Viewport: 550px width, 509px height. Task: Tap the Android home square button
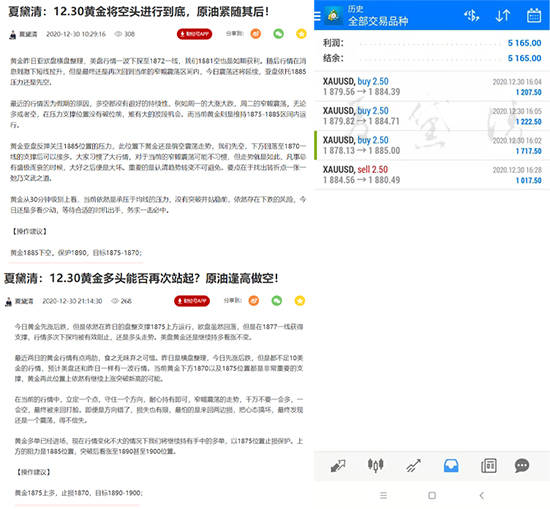[432, 495]
